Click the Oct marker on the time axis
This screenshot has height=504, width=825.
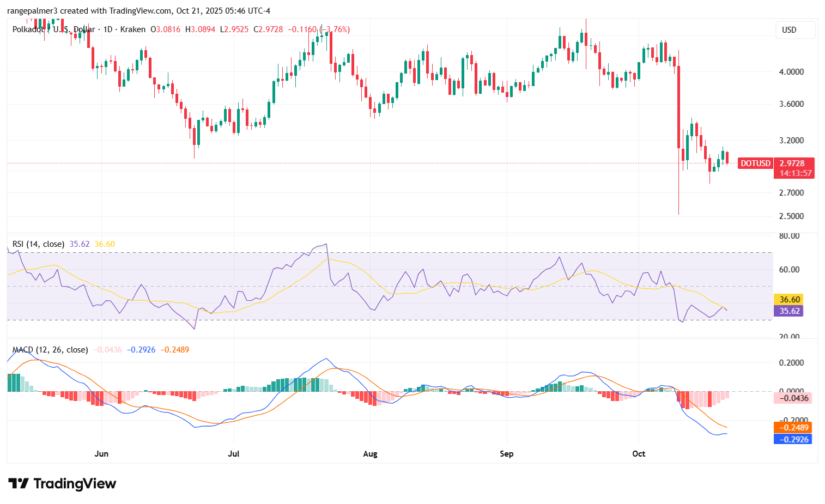(x=639, y=454)
